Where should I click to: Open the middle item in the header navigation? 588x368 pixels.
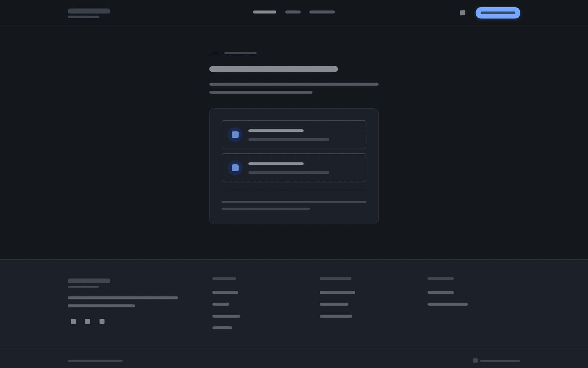click(293, 12)
